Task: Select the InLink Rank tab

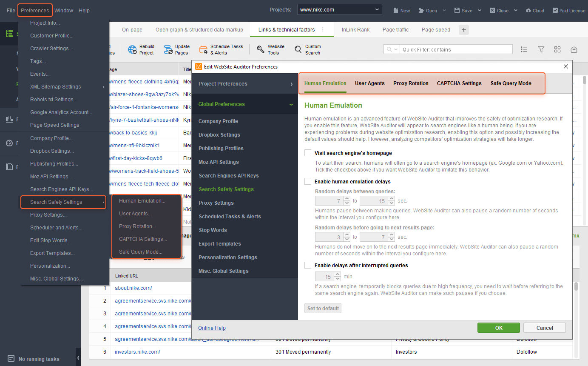Action: (355, 30)
